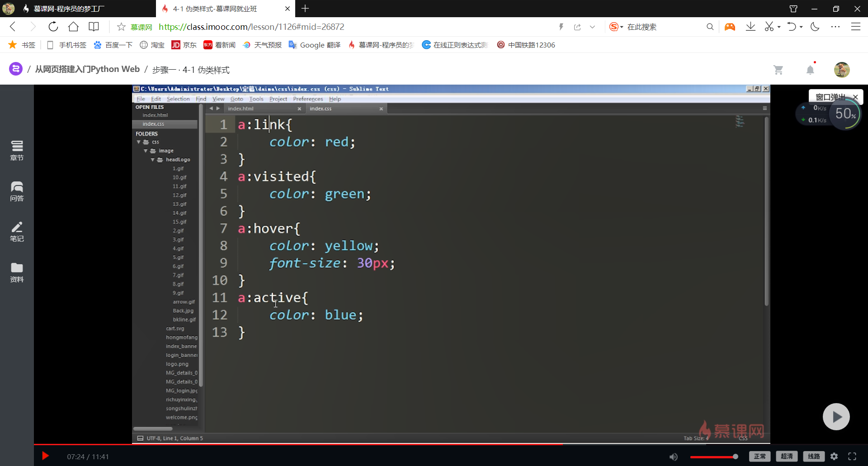Open the 笔记 notes panel

click(17, 232)
